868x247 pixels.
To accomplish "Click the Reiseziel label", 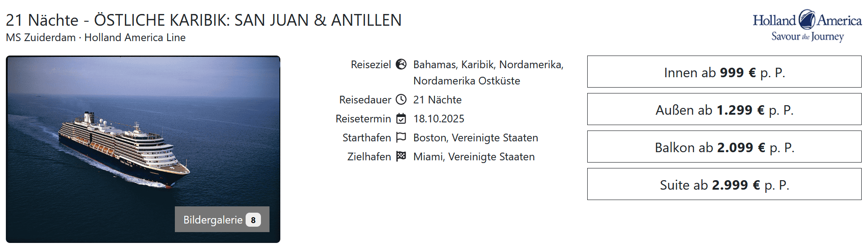I will click(x=371, y=65).
